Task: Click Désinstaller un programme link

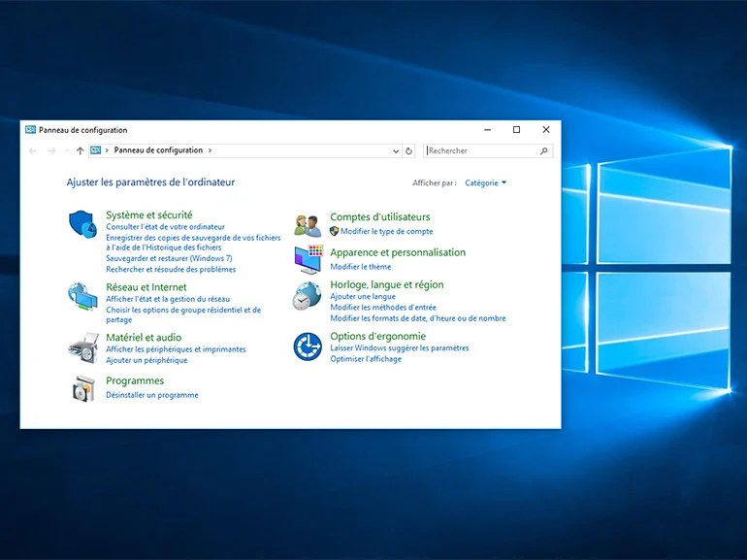Action: coord(152,395)
